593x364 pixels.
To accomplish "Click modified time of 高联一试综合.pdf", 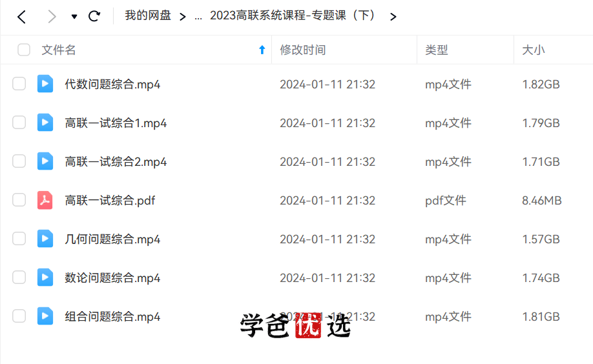I will pyautogui.click(x=328, y=201).
